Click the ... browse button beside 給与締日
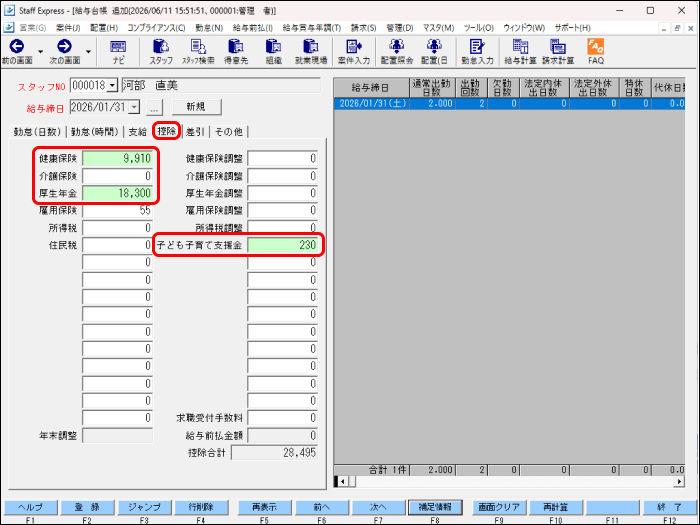The width and height of the screenshot is (700, 525). pyautogui.click(x=154, y=108)
